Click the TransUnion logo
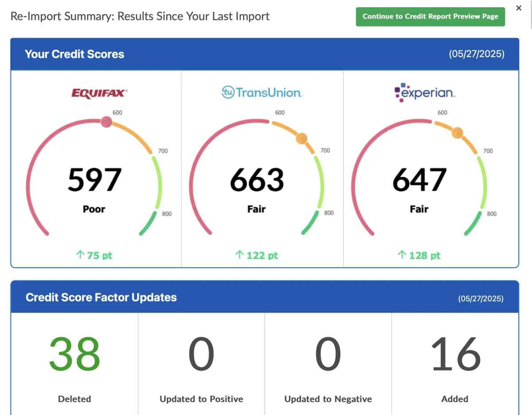 [x=262, y=92]
